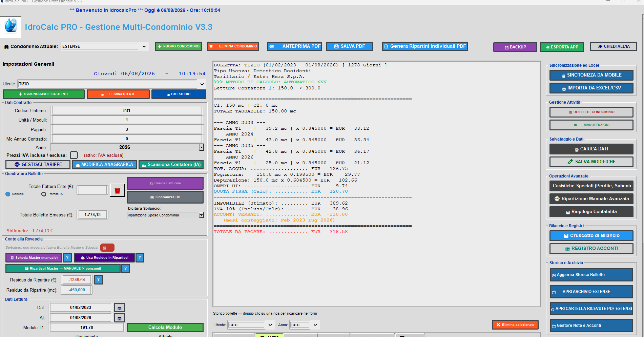The height and width of the screenshot is (337, 644).
Task: Click the help icon next to Scheda Master
Action: pyautogui.click(x=67, y=258)
